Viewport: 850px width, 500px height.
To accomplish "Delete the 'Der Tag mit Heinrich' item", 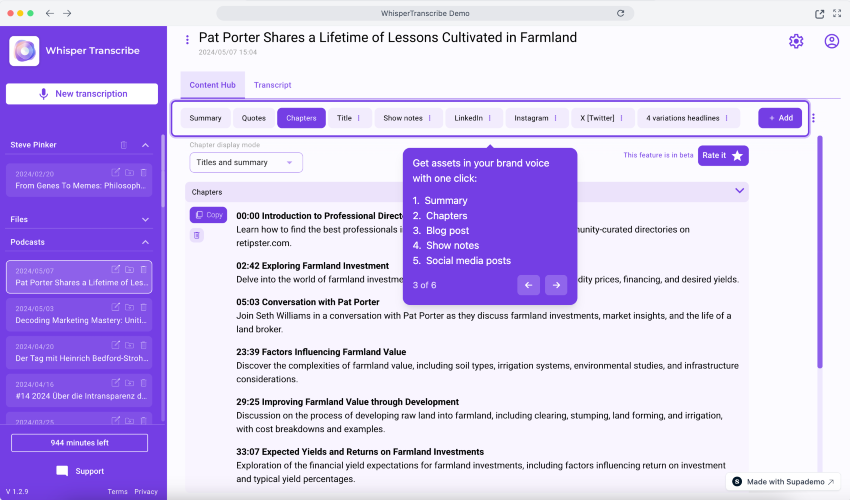I will tap(144, 345).
